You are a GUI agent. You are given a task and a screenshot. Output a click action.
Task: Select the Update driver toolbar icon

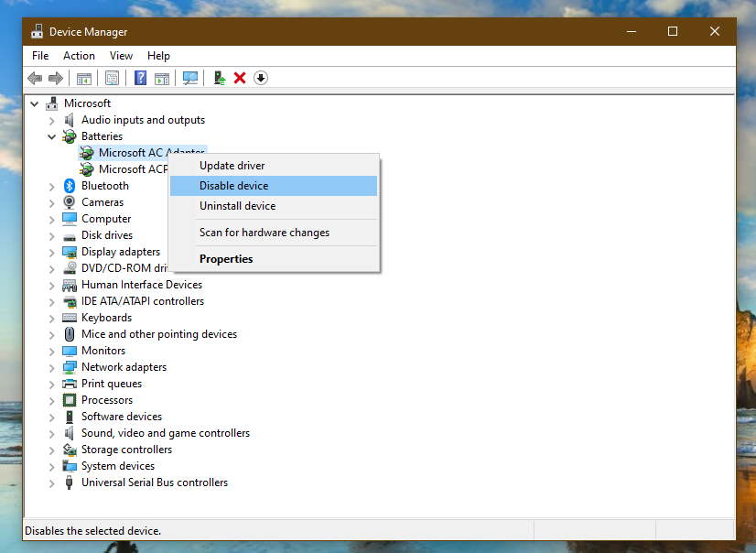tap(219, 78)
